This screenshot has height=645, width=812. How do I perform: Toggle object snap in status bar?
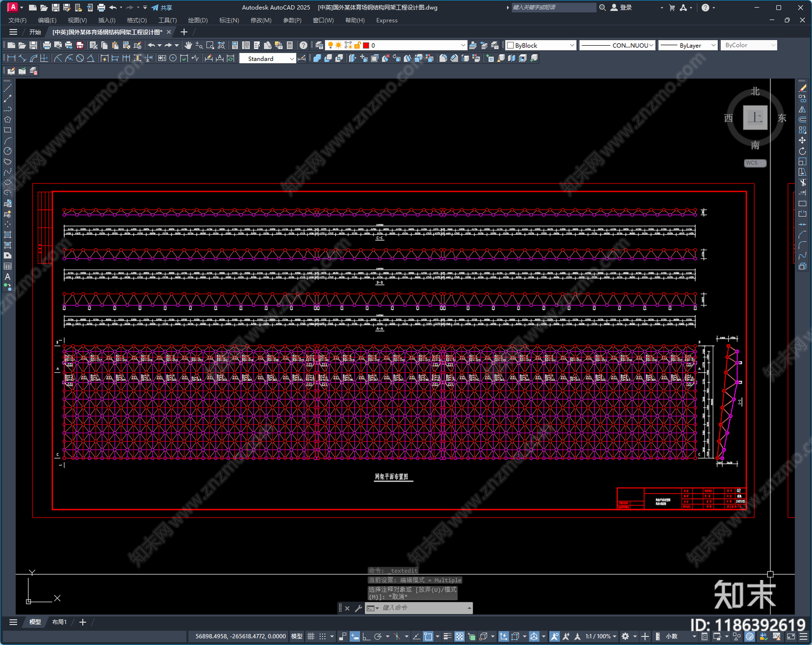[429, 636]
